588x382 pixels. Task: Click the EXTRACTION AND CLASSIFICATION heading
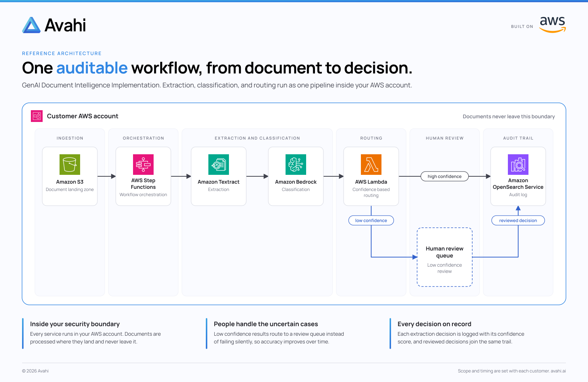[x=257, y=138]
